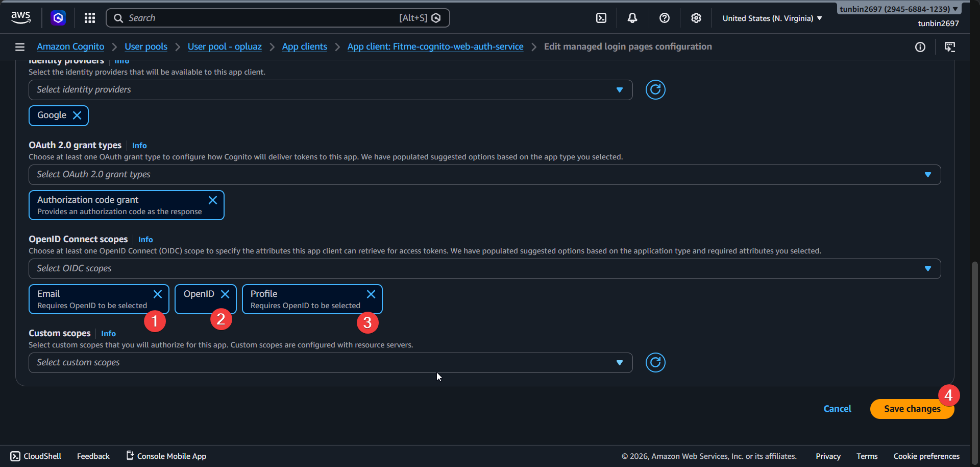Viewport: 980px width, 467px height.
Task: Navigate to the User pools breadcrumb link
Action: point(145,46)
